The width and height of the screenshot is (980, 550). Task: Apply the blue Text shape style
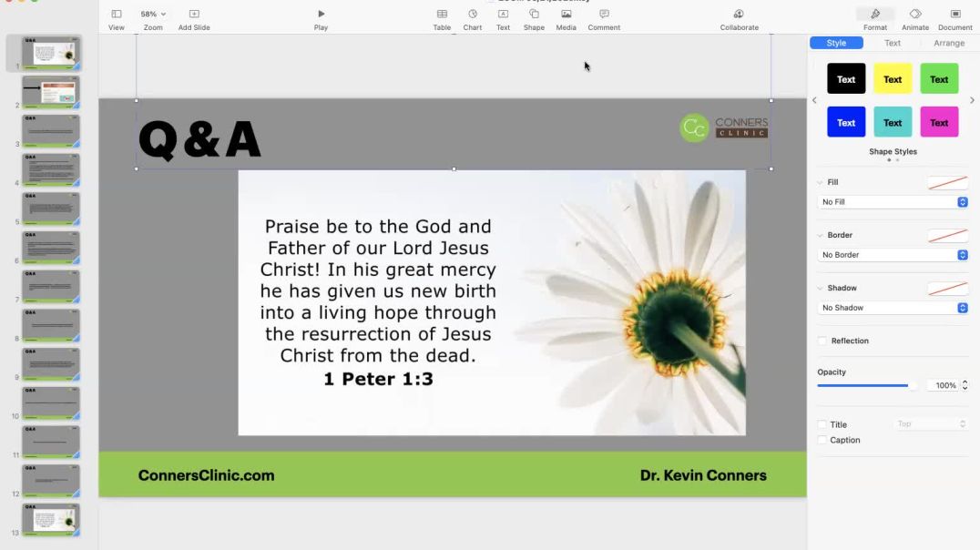(x=846, y=122)
